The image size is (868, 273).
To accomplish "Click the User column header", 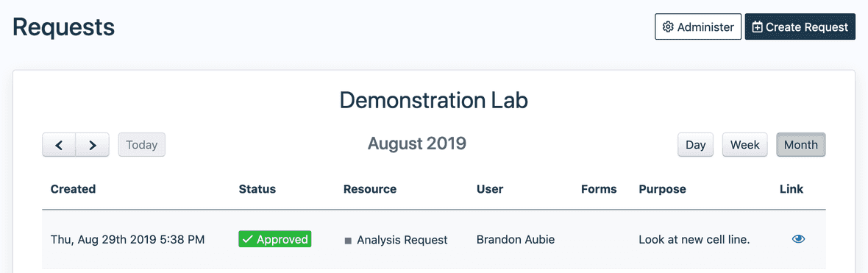I will coord(490,189).
